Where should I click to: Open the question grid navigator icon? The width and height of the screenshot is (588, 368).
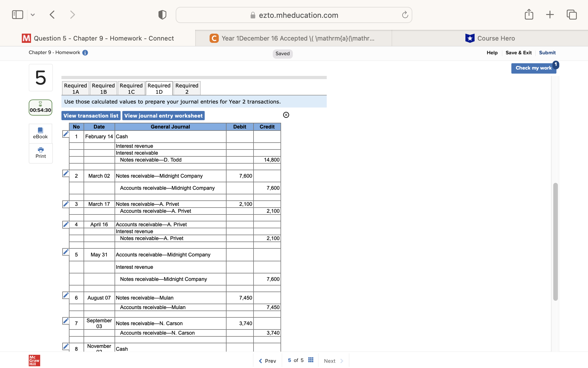pyautogui.click(x=311, y=360)
